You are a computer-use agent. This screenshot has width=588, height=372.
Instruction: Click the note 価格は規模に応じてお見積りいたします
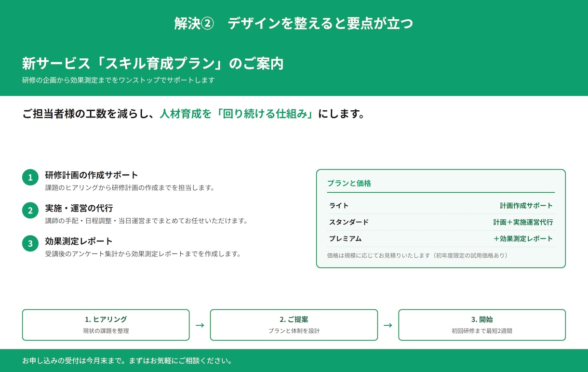tap(378, 255)
